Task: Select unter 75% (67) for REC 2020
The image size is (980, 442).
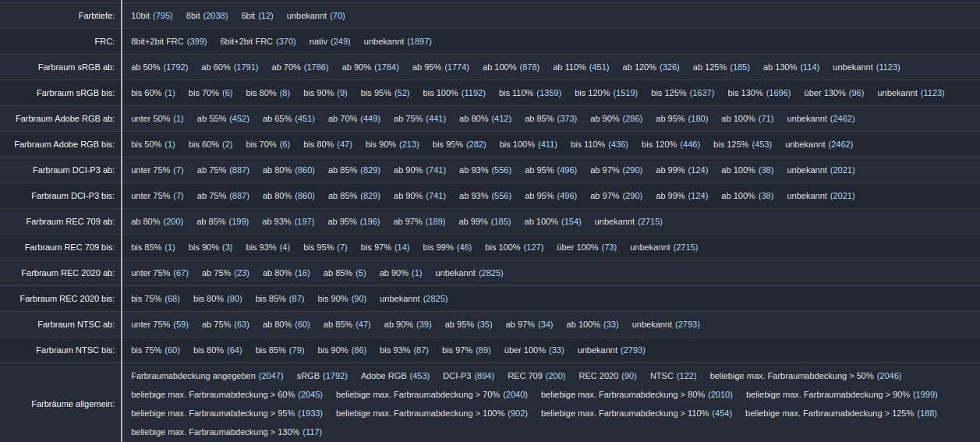Action: pos(160,273)
